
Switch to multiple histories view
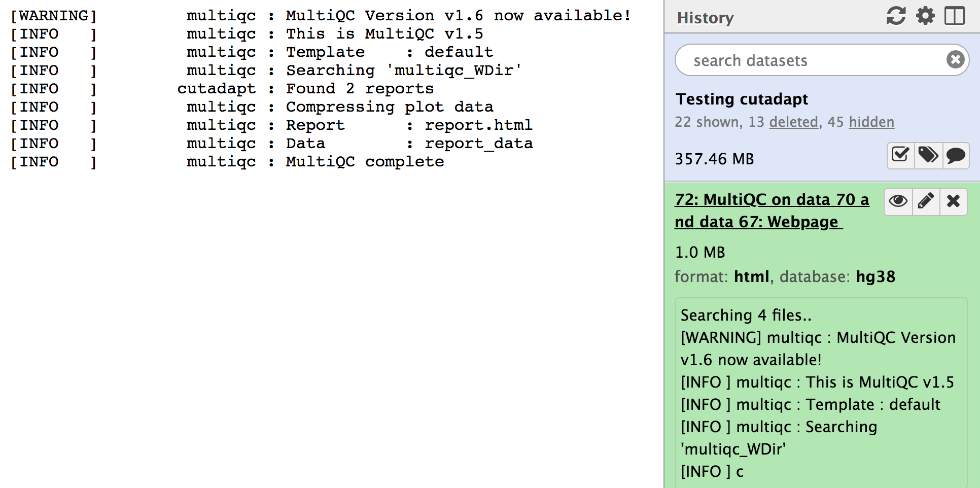[954, 16]
